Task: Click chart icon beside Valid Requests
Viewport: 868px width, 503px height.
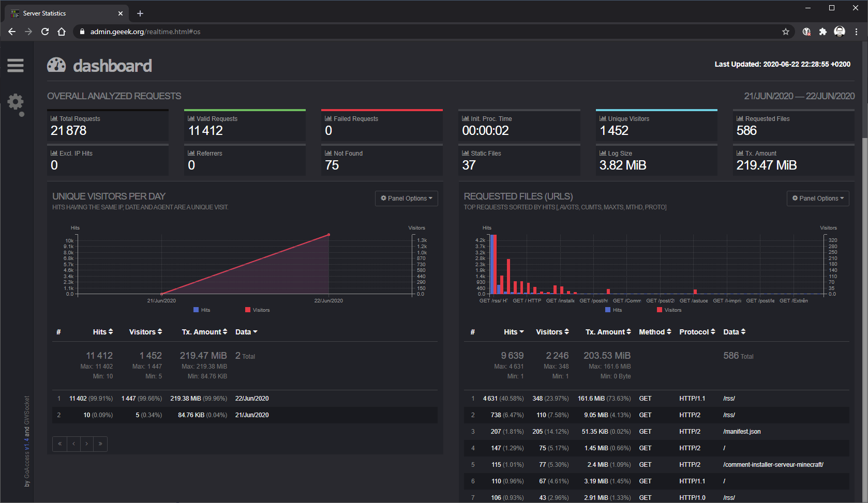Action: point(191,118)
